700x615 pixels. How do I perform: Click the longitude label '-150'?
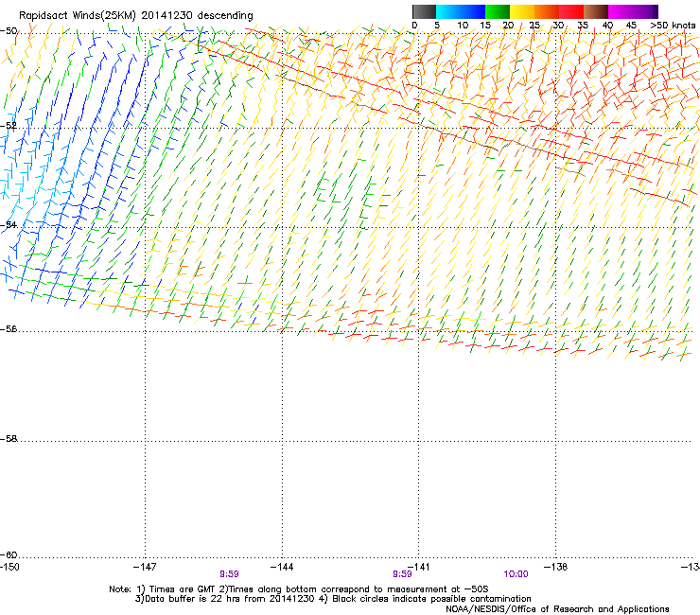(x=9, y=567)
